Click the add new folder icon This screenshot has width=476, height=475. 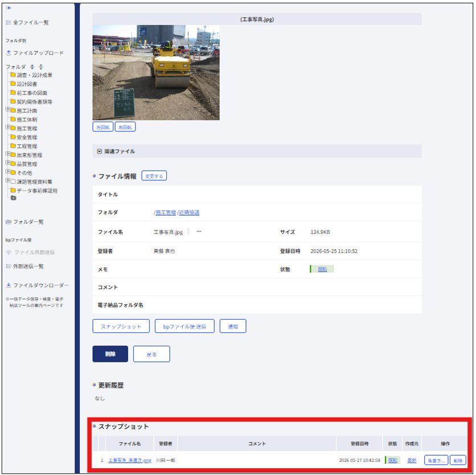(x=13, y=198)
